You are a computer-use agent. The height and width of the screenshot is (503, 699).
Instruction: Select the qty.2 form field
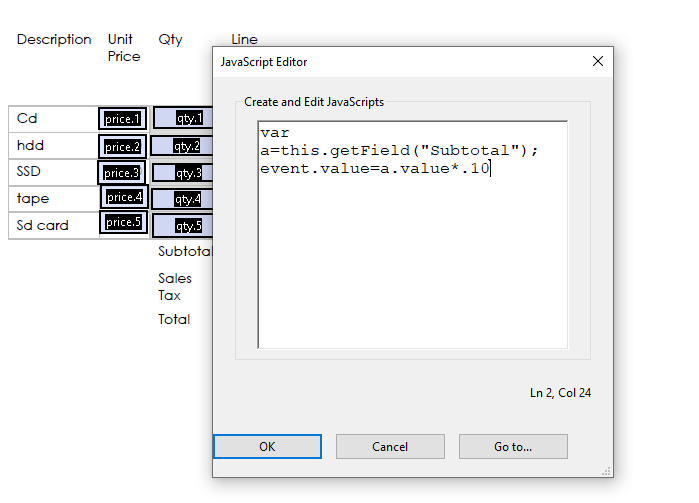click(x=182, y=146)
